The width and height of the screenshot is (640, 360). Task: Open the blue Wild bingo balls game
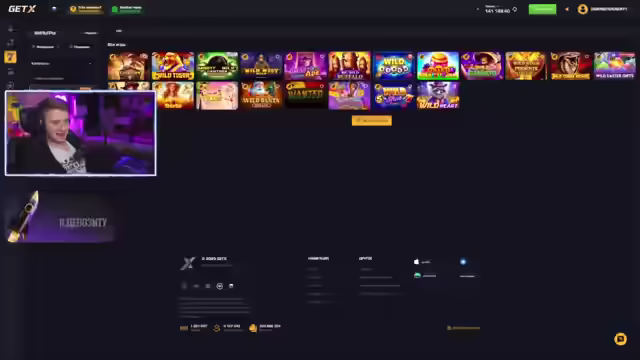[393, 66]
